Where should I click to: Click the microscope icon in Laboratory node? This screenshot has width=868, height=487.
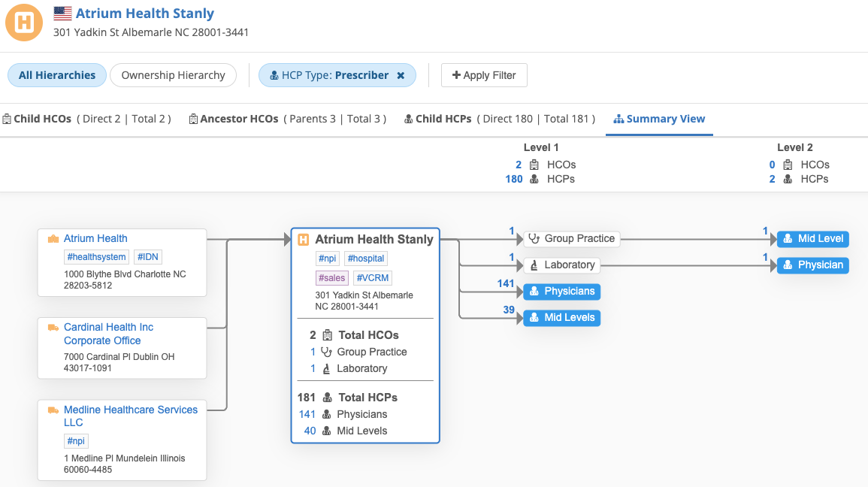534,265
